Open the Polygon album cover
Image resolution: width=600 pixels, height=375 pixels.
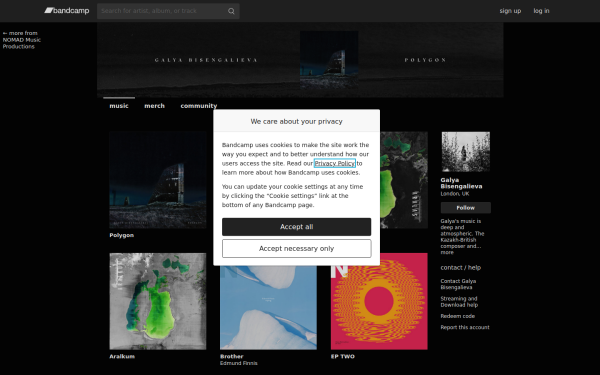pyautogui.click(x=158, y=180)
